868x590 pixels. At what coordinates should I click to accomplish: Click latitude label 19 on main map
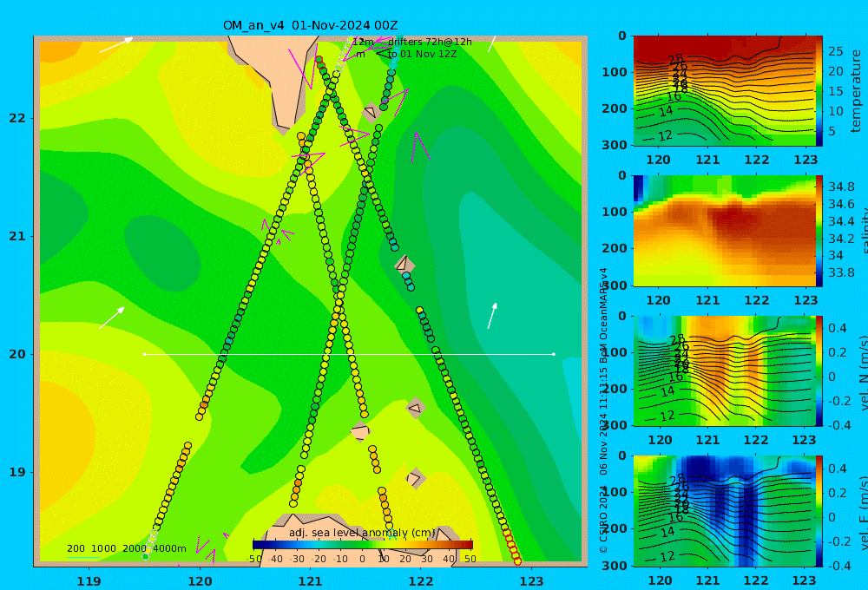(x=17, y=472)
